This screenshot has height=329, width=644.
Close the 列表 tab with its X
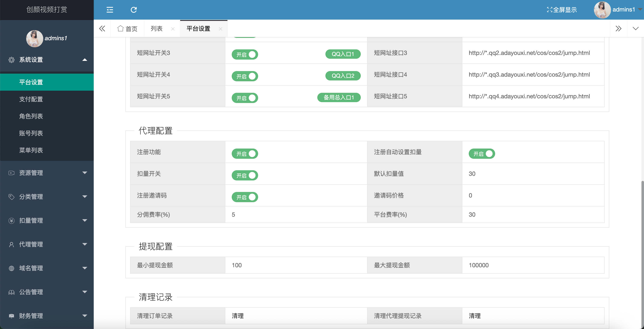click(173, 29)
